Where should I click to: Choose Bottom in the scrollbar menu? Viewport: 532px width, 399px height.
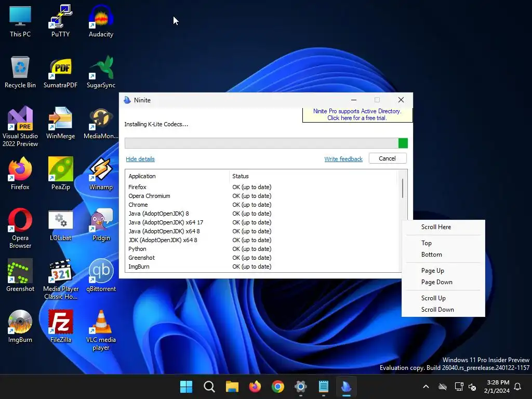pos(443,255)
